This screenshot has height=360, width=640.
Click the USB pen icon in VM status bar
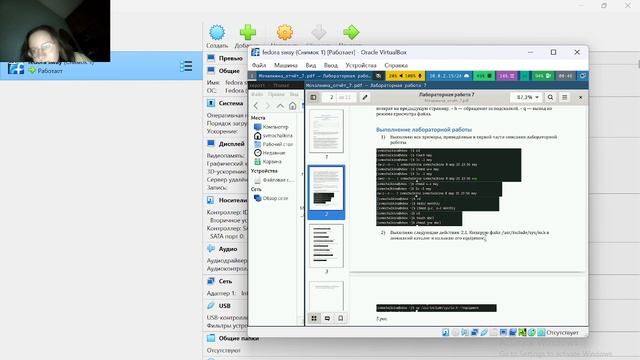[484, 333]
